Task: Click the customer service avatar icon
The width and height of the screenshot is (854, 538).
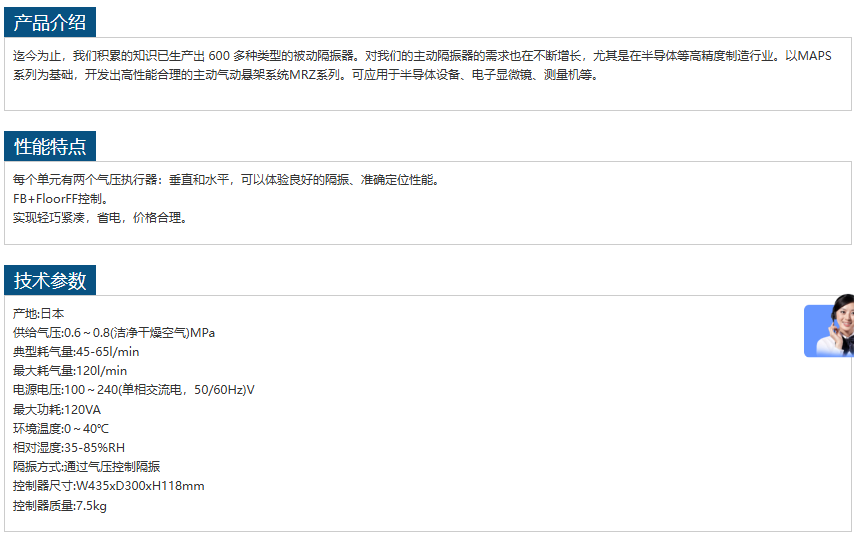Action: (830, 327)
